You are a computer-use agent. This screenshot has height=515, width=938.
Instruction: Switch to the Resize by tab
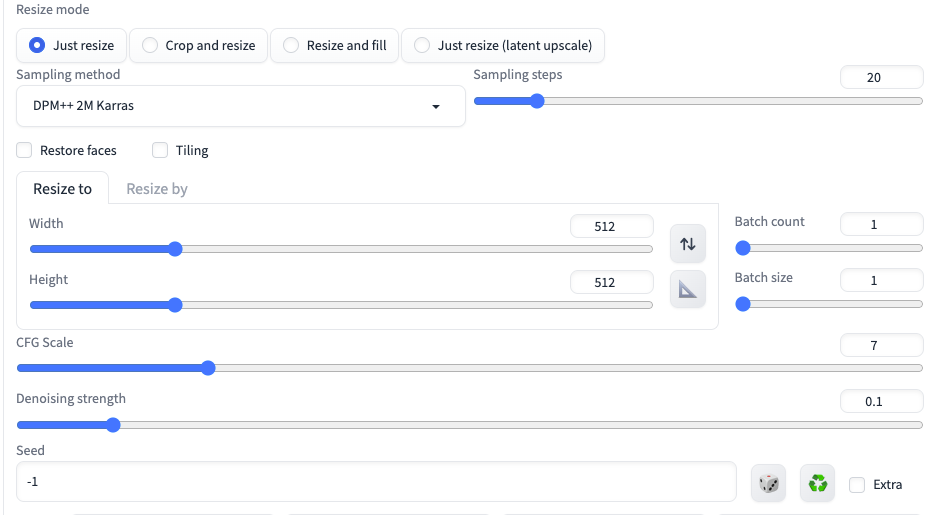click(157, 188)
